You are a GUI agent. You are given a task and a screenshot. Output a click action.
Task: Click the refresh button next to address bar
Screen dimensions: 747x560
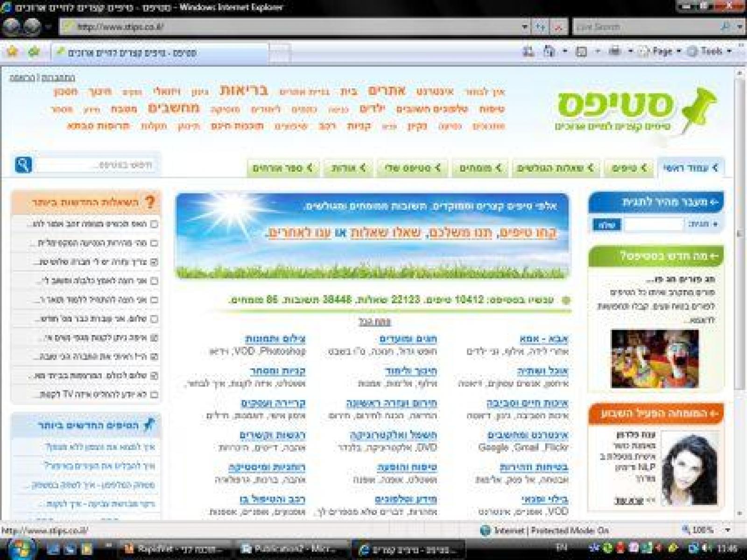coord(540,27)
